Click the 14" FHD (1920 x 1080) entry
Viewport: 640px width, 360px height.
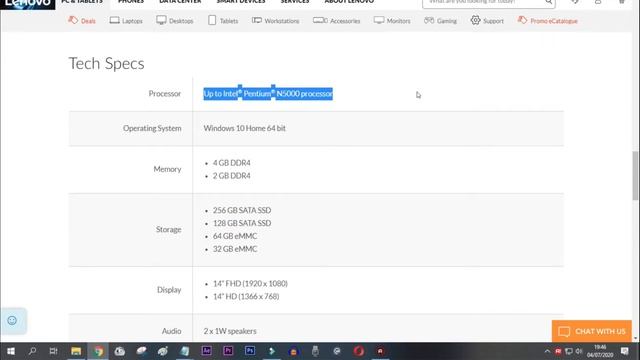[x=250, y=283]
